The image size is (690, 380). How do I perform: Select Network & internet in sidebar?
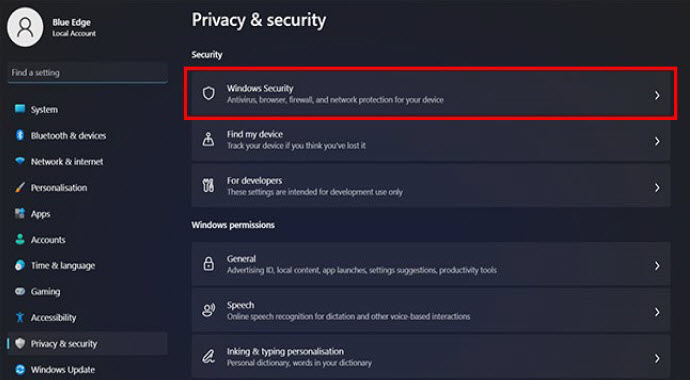(x=88, y=161)
